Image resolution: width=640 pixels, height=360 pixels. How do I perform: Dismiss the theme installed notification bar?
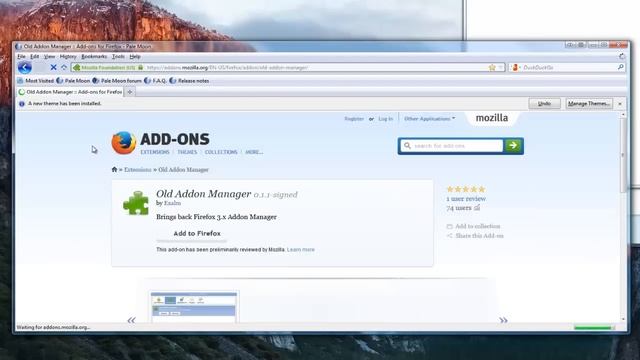pos(620,104)
